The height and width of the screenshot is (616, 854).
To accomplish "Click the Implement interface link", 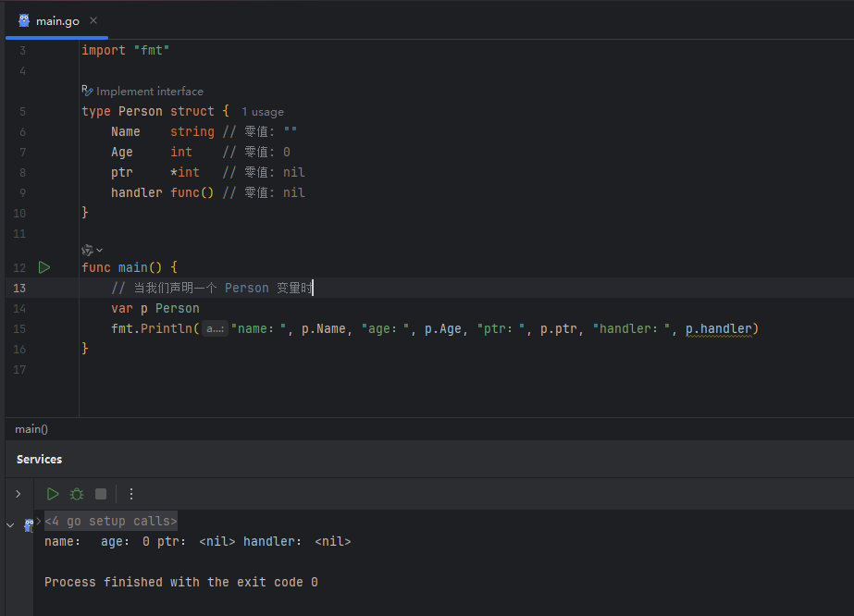I will 150,91.
